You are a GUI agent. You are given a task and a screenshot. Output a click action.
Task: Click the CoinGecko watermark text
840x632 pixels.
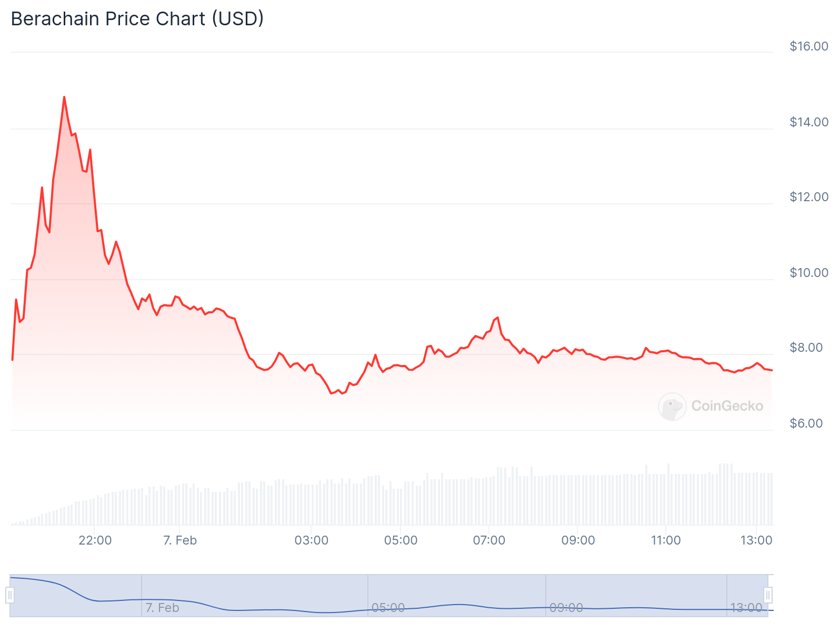click(727, 406)
